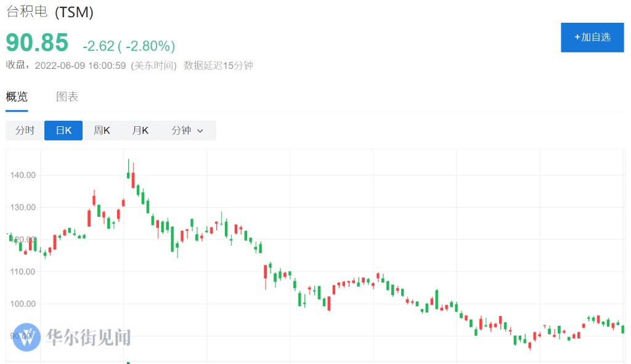Click the 台积电 stock name heading
This screenshot has width=631, height=364.
click(x=27, y=12)
